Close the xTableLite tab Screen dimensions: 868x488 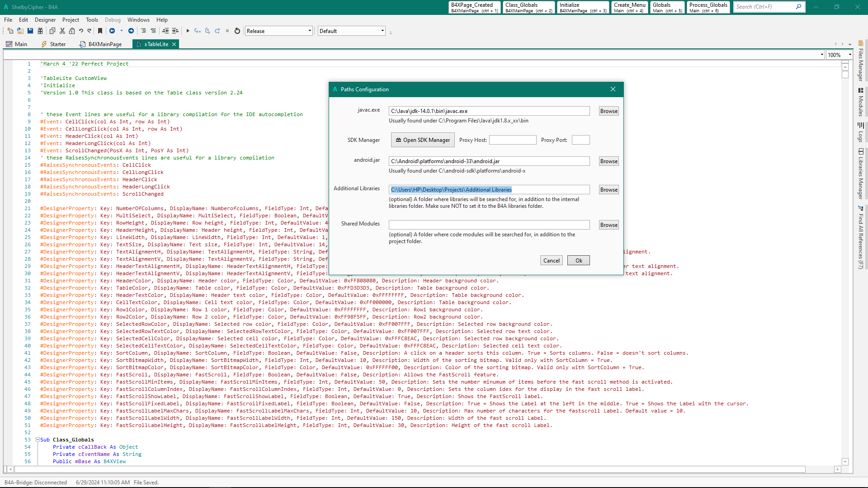(174, 44)
